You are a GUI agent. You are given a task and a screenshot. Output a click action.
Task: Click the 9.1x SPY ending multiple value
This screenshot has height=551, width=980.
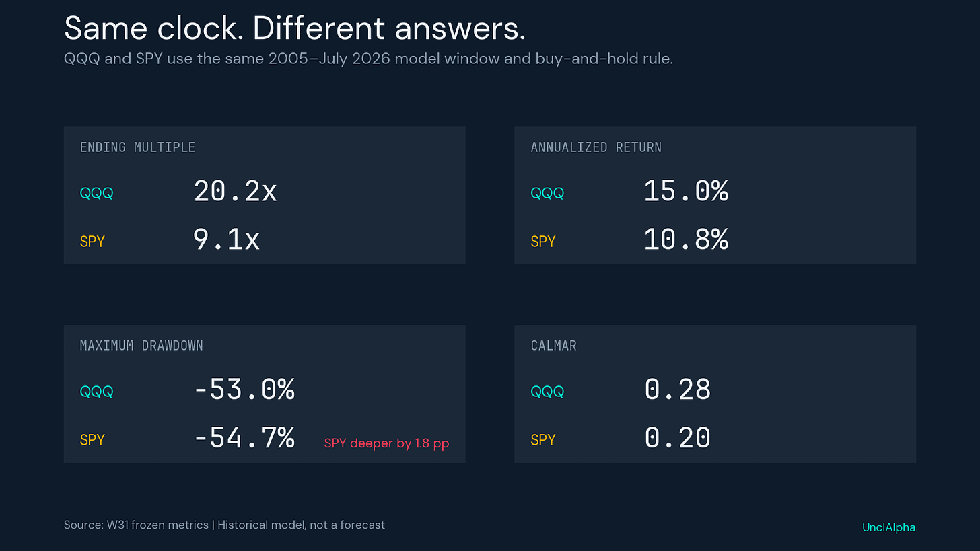[227, 240]
